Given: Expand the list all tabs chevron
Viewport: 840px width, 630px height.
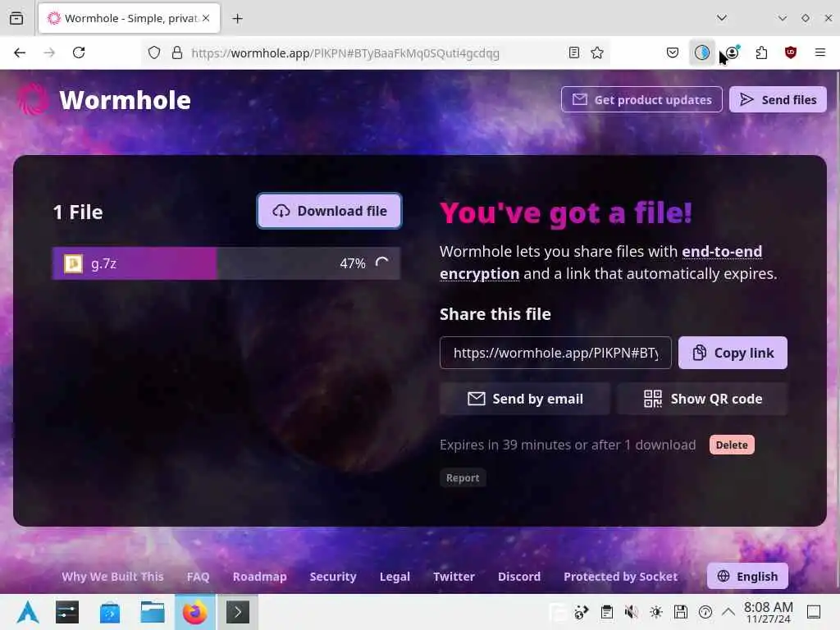Looking at the screenshot, I should (722, 18).
